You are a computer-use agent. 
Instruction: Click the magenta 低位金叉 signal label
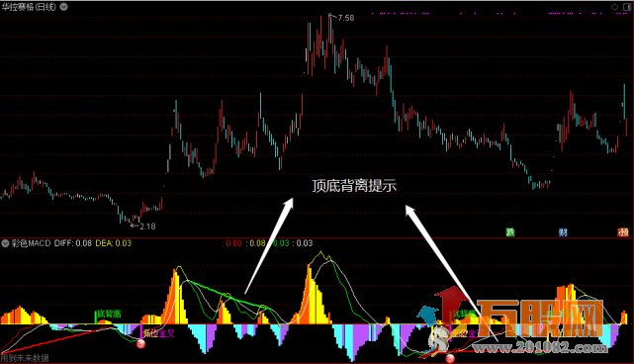pos(159,333)
